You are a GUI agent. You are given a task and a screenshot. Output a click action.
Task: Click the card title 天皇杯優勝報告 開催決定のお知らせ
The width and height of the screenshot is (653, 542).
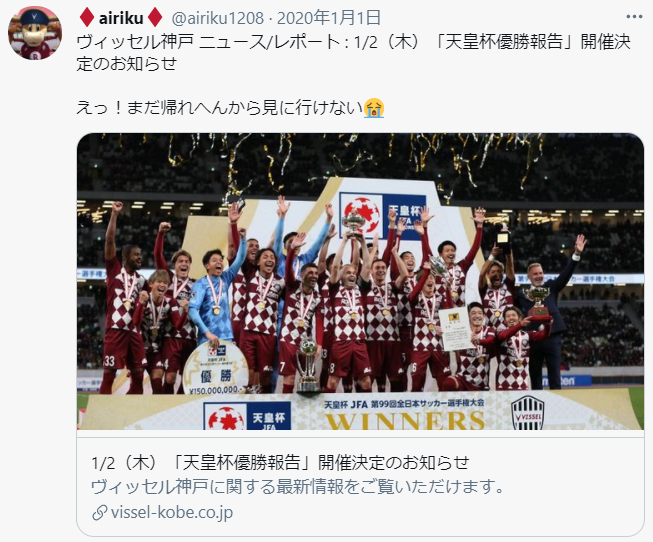[280, 462]
